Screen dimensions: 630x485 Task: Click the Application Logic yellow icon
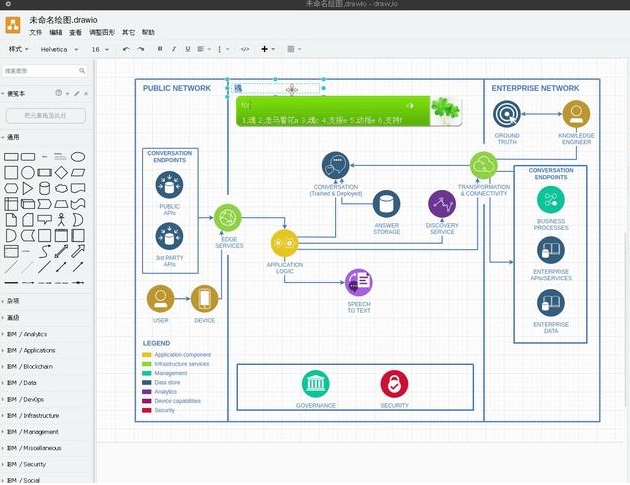coord(284,243)
